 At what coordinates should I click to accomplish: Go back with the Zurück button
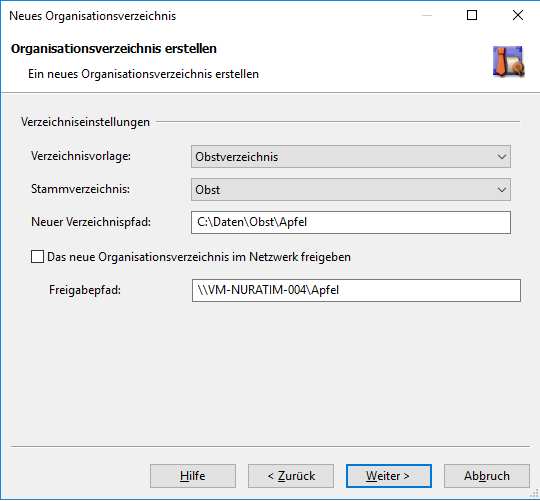point(291,476)
